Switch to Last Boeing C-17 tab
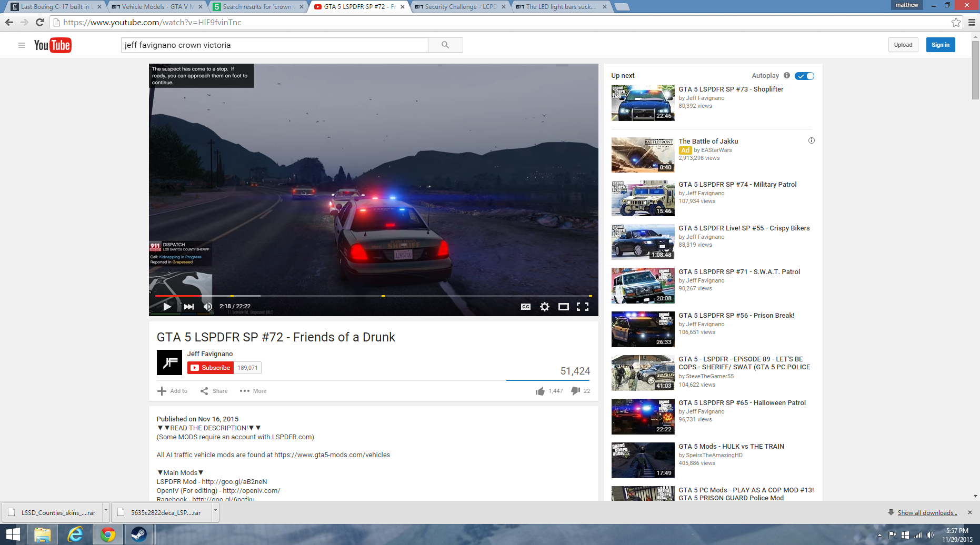The image size is (980, 545). [x=55, y=7]
